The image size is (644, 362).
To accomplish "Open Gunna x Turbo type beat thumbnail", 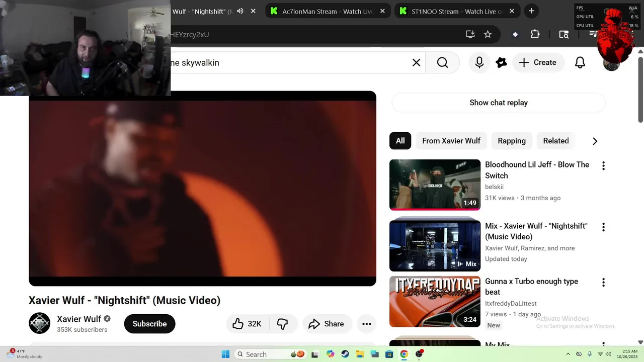I will tap(435, 302).
